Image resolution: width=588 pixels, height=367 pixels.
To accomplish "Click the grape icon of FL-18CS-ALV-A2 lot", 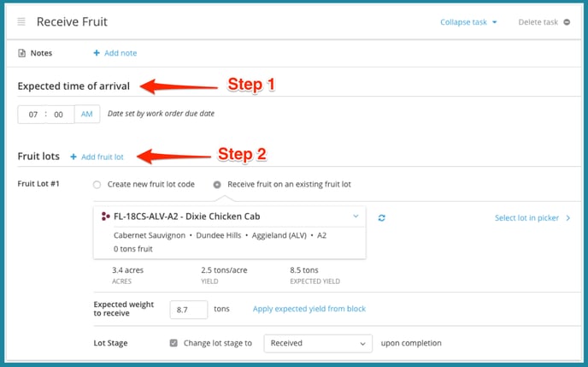I will [x=105, y=216].
